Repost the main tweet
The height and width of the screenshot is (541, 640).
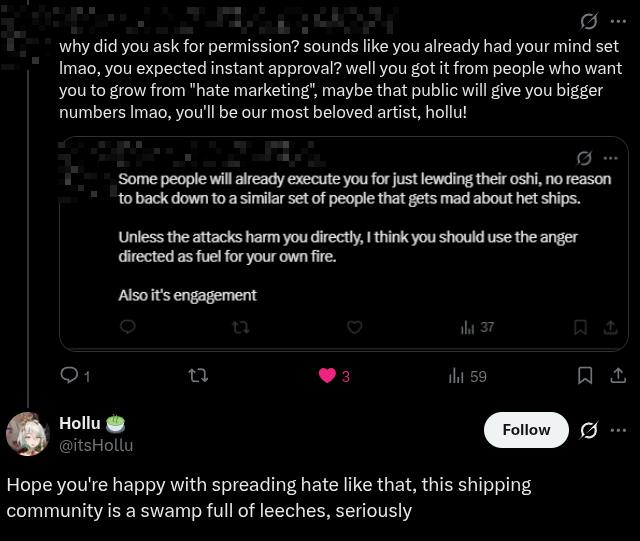point(198,376)
